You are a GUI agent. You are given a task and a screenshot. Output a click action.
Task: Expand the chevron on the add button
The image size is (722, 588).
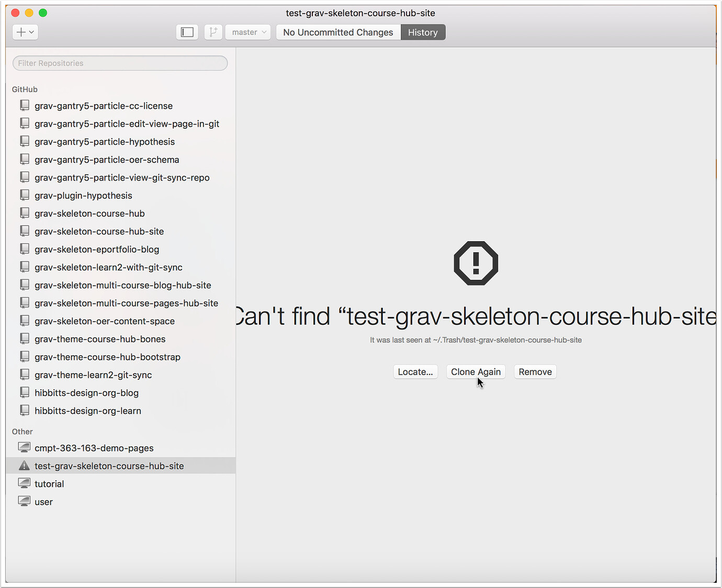31,32
